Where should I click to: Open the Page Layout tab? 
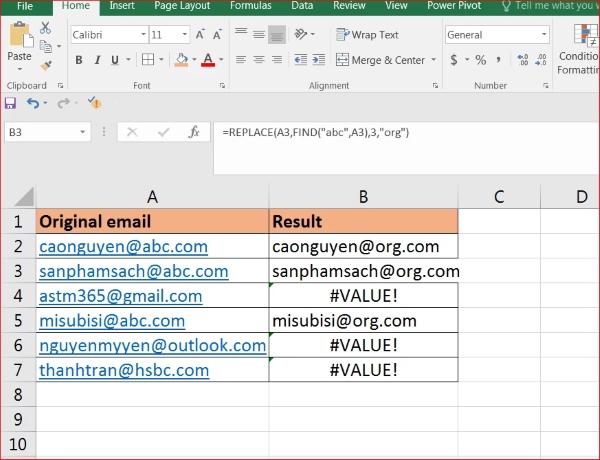pos(181,6)
